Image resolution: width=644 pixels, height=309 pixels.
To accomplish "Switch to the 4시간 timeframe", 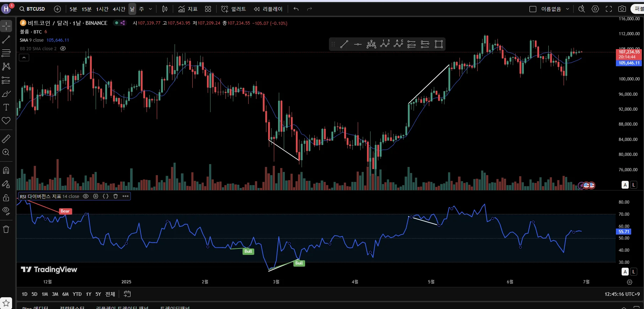I will click(119, 9).
